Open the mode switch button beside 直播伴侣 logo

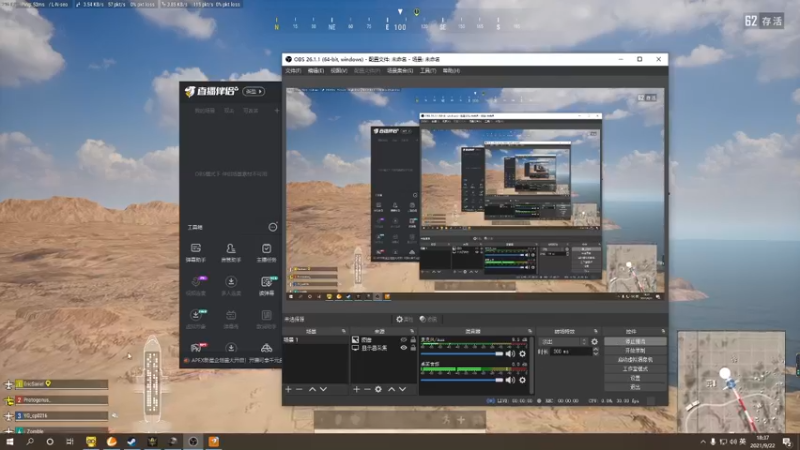tap(254, 91)
